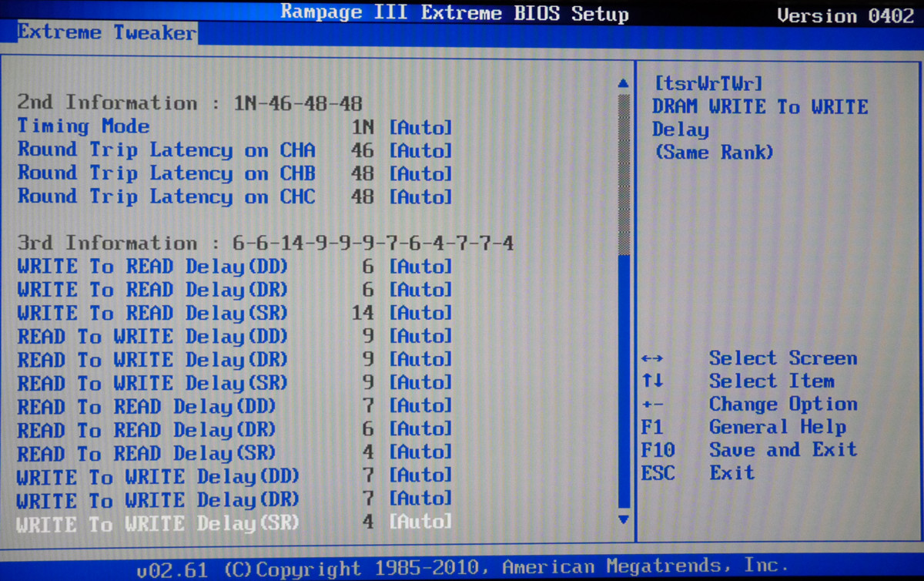924x581 pixels.
Task: Select READ To WRITE Delay(SR) row label
Action: pyautogui.click(x=152, y=383)
